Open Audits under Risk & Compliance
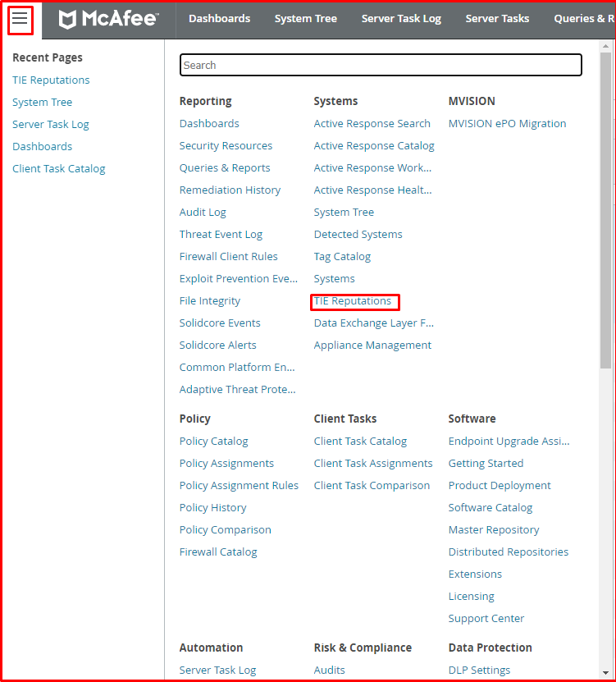616x682 pixels. (x=329, y=671)
